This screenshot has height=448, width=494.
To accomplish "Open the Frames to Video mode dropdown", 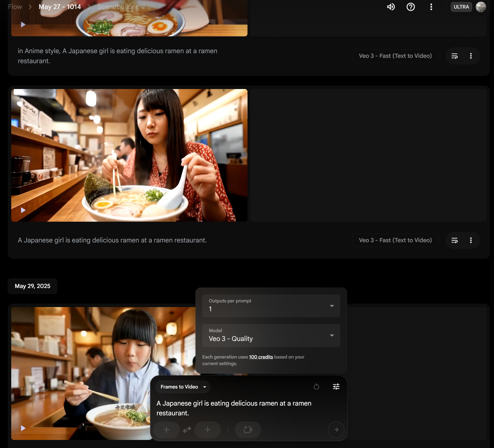I will point(183,387).
